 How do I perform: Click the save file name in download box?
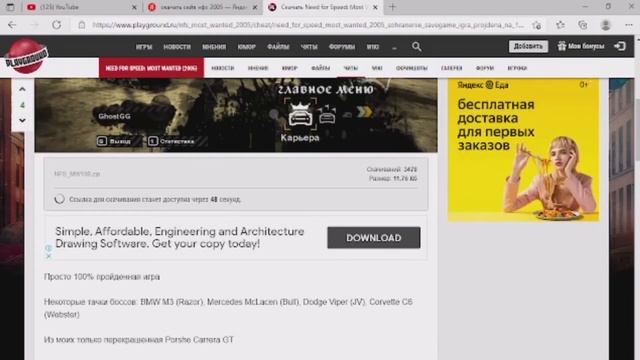coord(77,174)
